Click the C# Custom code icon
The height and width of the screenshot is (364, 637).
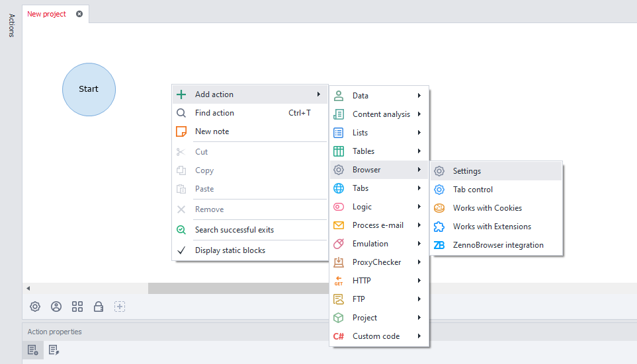pos(339,336)
